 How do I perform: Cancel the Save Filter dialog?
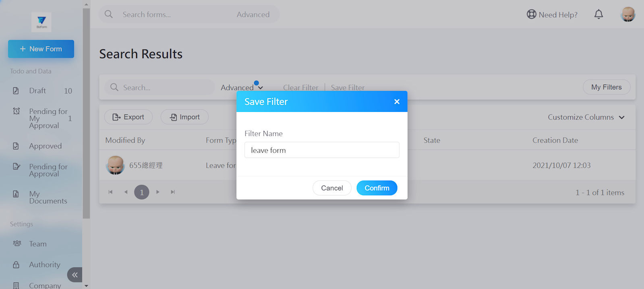tap(332, 188)
